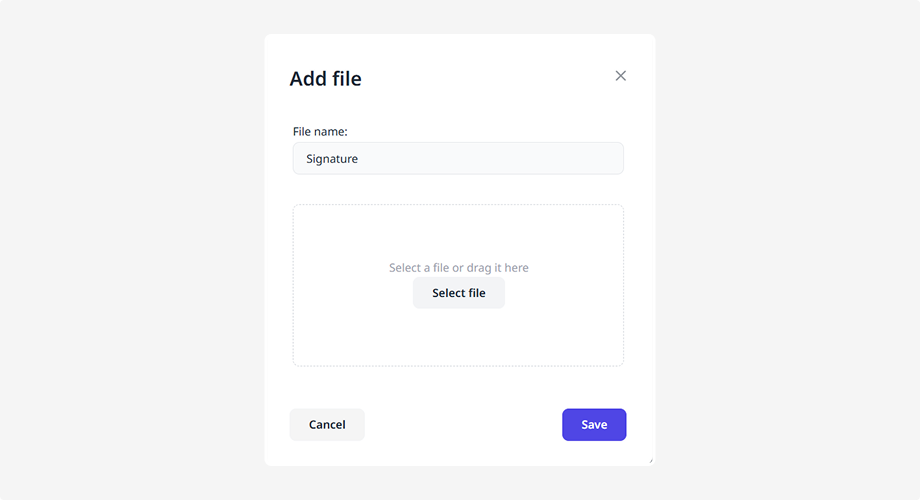Click the grey Cancel button

coord(327,424)
